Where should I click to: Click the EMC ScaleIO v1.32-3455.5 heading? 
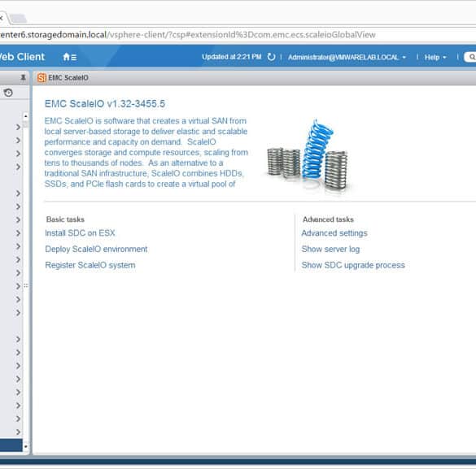(105, 104)
